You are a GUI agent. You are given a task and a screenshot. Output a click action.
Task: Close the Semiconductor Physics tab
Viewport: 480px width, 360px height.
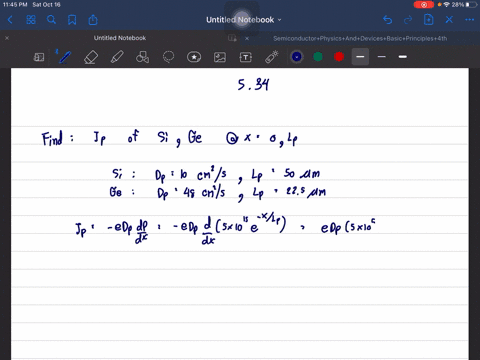tap(247, 38)
